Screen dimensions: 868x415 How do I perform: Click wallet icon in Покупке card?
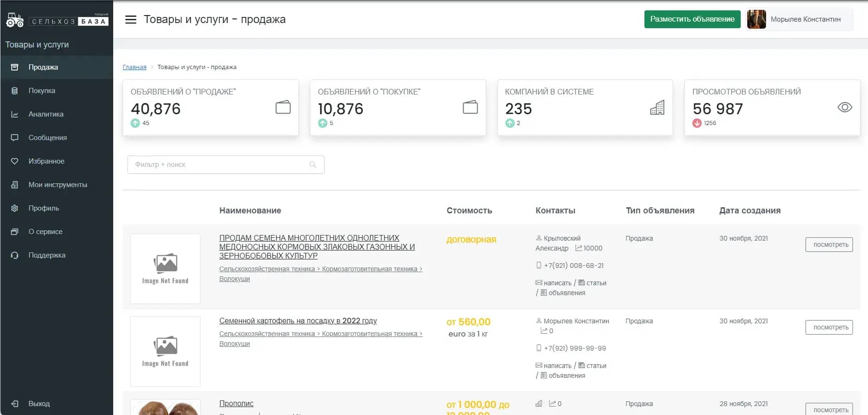pos(470,107)
